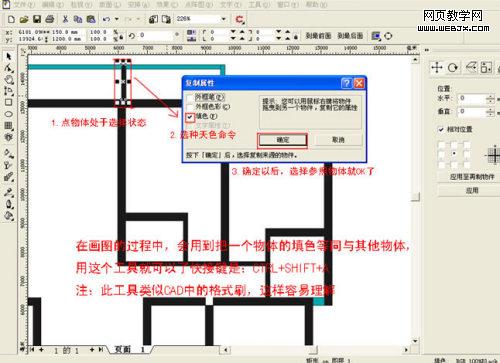Viewport: 500px width, 363px height.
Task: Select the Graph paper tool
Action: point(9,126)
